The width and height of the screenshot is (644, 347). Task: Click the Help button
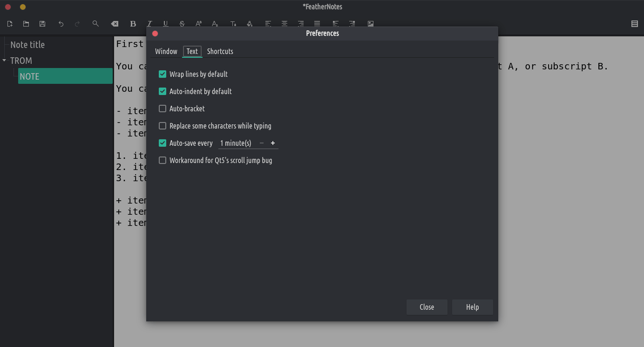472,307
